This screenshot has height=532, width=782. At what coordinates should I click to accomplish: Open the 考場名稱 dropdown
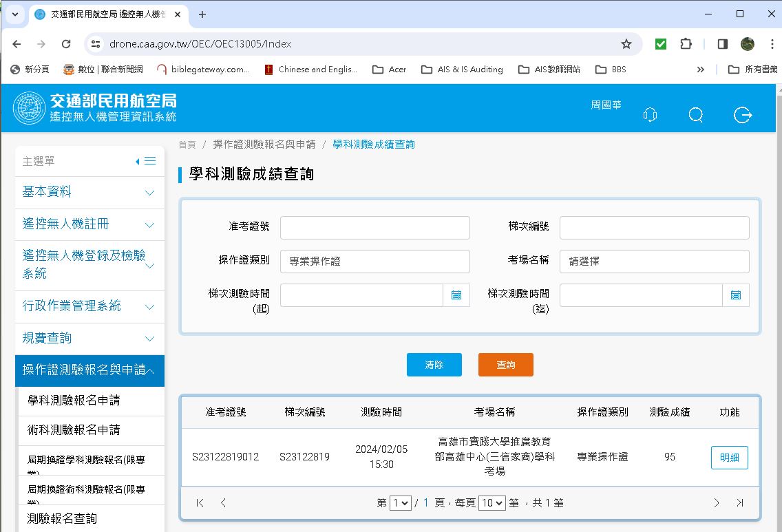[x=654, y=262]
